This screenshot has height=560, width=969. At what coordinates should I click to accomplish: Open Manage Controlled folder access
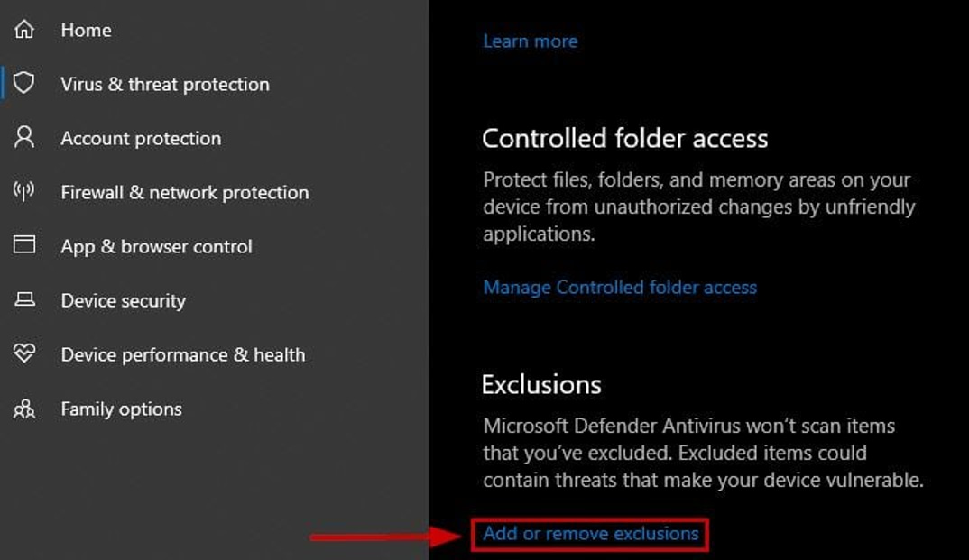(x=620, y=287)
